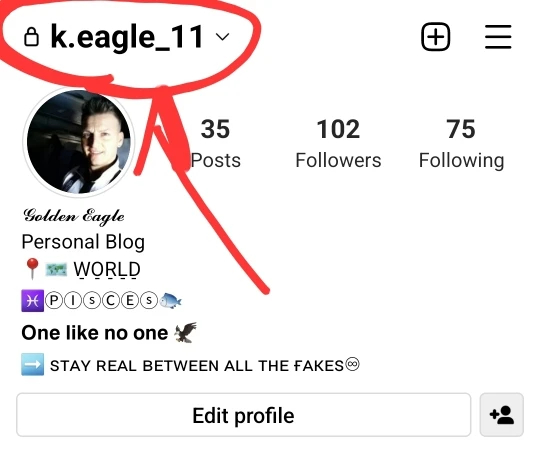
Task: Click the eagle emoji in bio
Action: 185,332
